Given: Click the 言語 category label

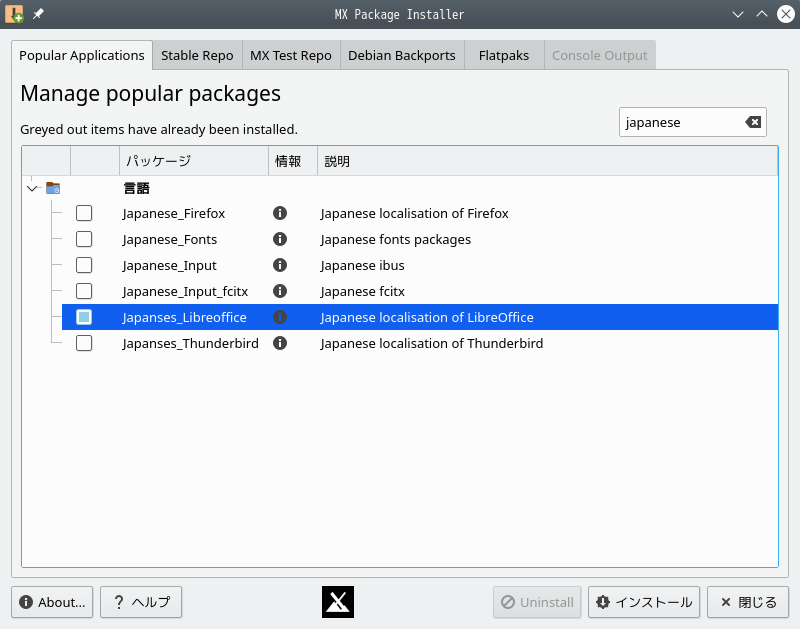Looking at the screenshot, I should pyautogui.click(x=137, y=188).
